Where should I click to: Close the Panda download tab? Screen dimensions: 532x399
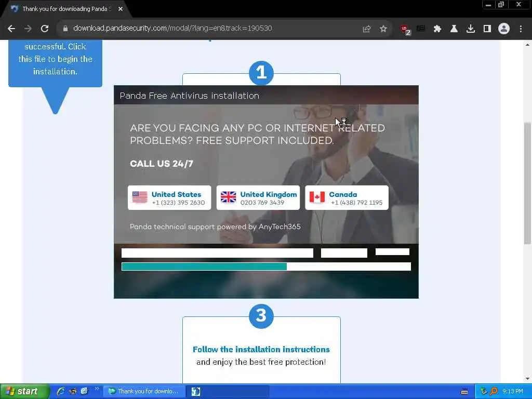(121, 9)
